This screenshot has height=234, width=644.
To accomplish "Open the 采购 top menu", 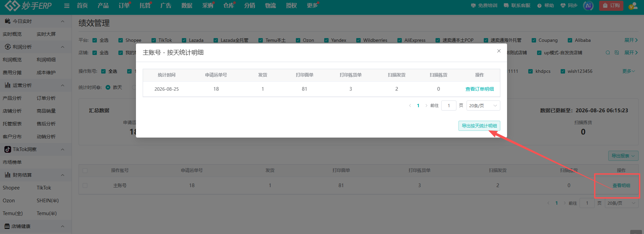I will (208, 6).
